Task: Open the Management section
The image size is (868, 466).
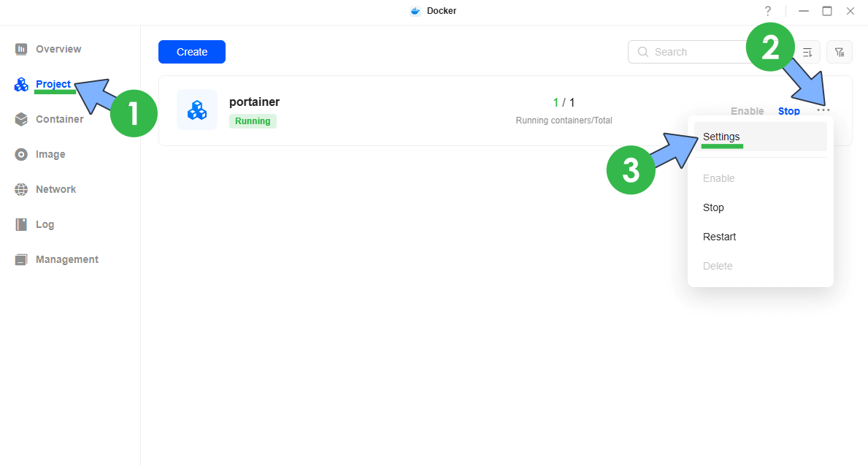Action: click(66, 259)
